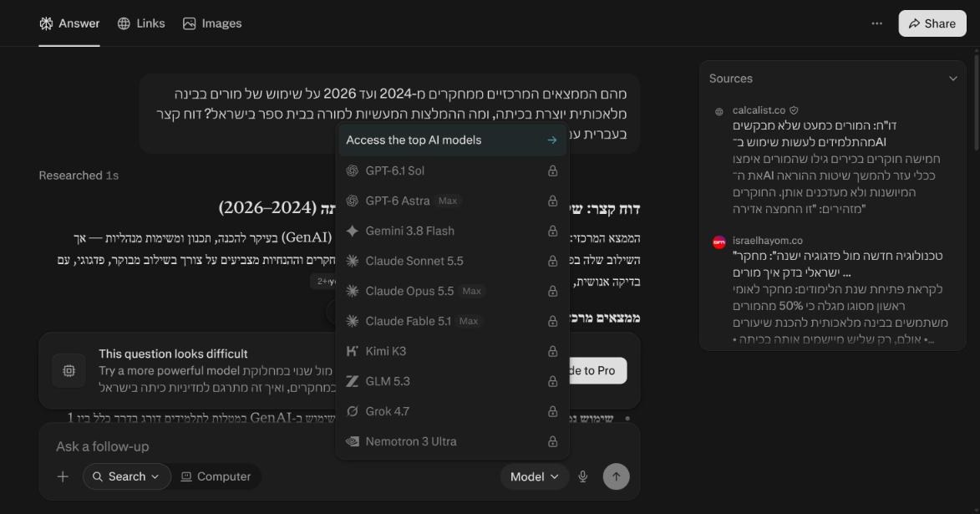Screen dimensions: 980x514
Task: Click the lock icon beside Kimi K3
Action: [x=552, y=351]
